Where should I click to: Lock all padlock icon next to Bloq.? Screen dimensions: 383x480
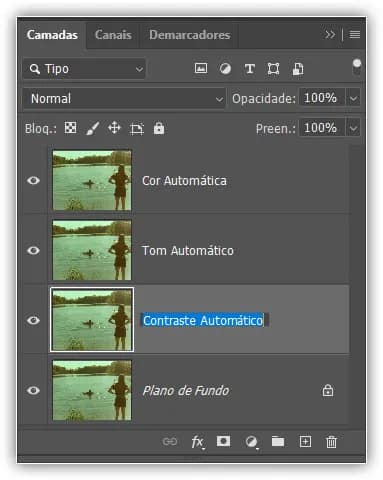click(x=159, y=128)
